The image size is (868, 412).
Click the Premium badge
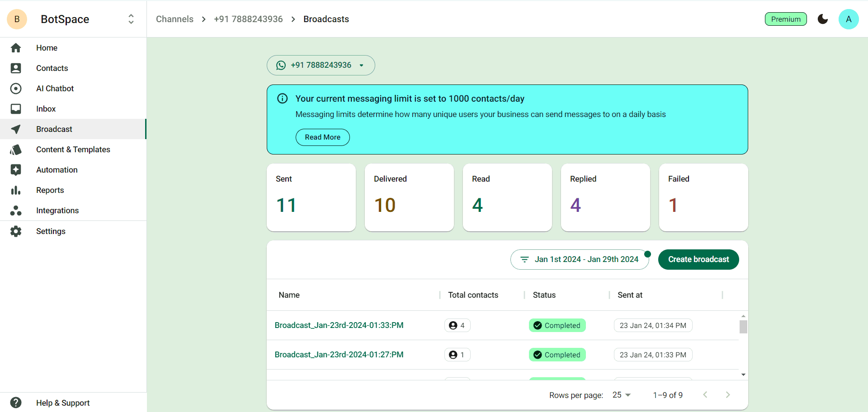(x=786, y=19)
